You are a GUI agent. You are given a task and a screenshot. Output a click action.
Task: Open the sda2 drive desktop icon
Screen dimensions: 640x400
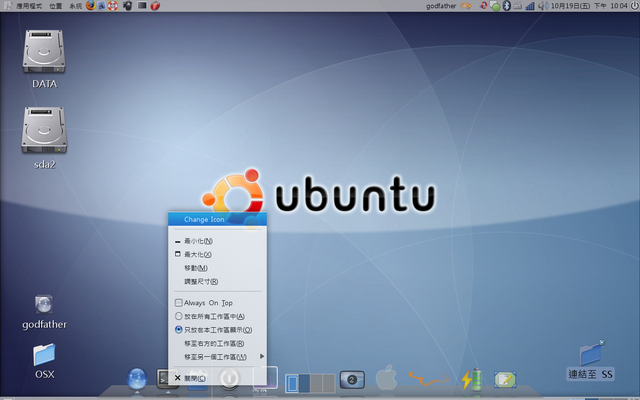(44, 130)
